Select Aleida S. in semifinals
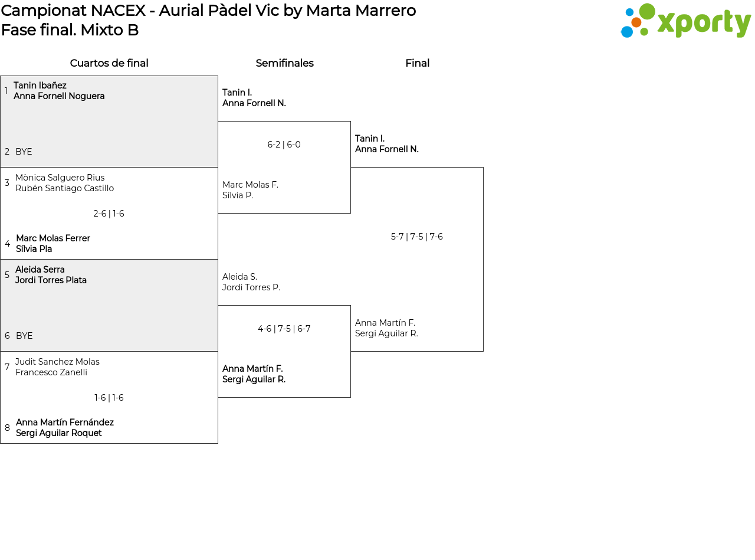 (239, 277)
